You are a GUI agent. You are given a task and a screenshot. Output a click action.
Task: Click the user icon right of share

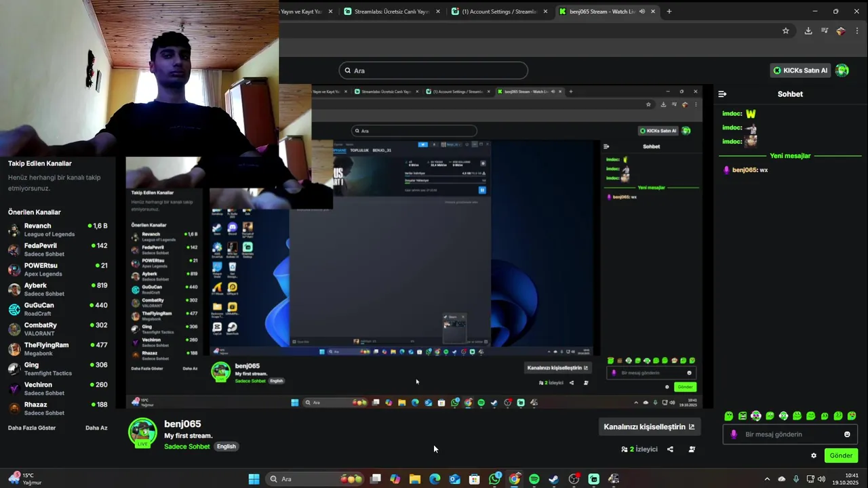coord(692,449)
